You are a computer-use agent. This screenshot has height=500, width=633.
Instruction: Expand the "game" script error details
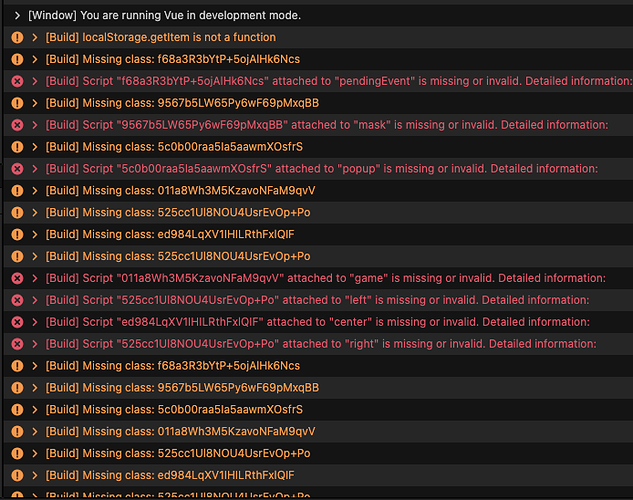(35, 278)
